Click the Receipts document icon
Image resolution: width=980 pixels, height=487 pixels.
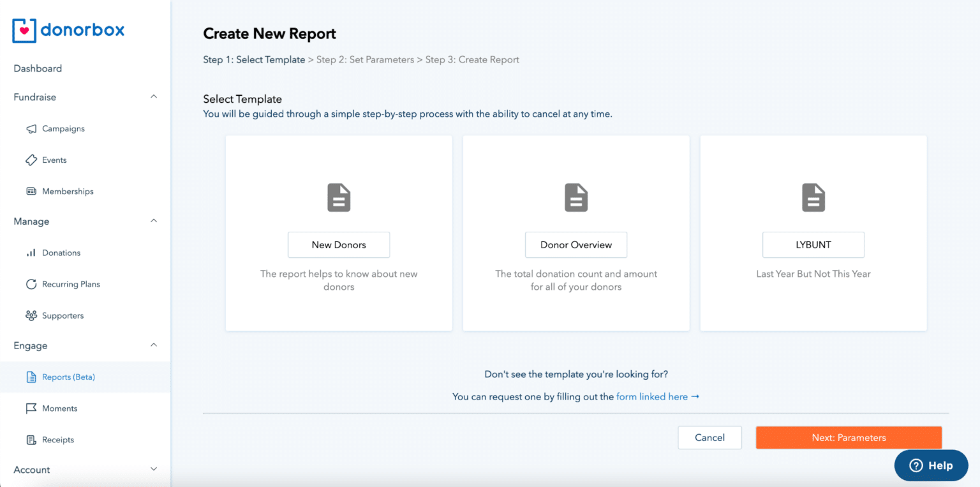tap(31, 440)
